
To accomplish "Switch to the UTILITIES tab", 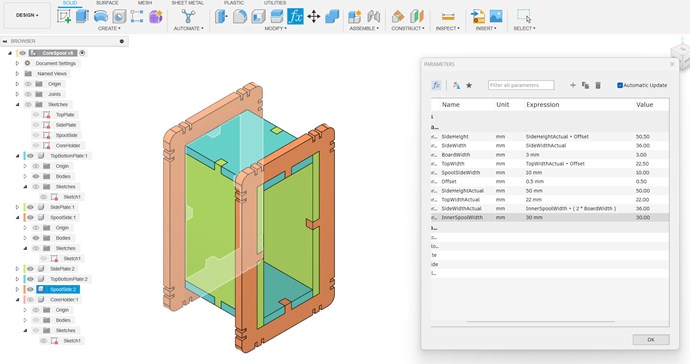I will coord(275,3).
